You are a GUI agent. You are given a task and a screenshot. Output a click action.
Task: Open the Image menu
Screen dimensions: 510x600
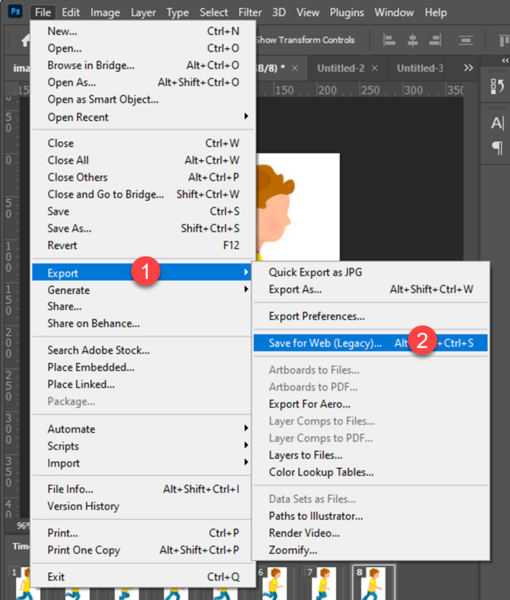(105, 13)
